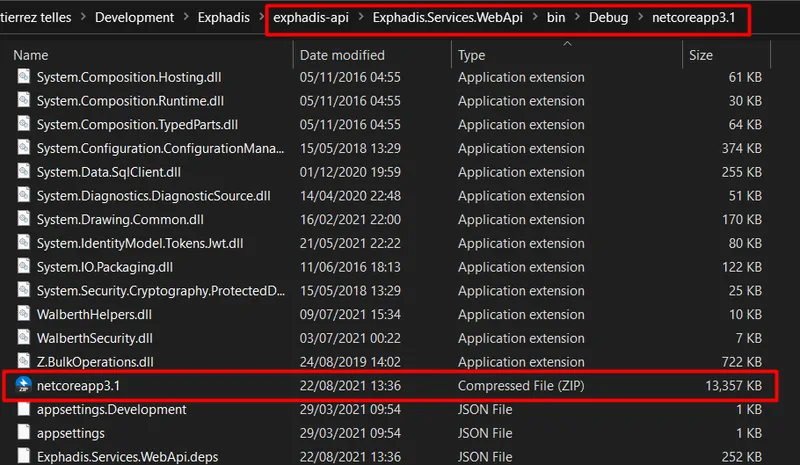Click the 252 KB size value
The height and width of the screenshot is (465, 800).
tap(742, 456)
